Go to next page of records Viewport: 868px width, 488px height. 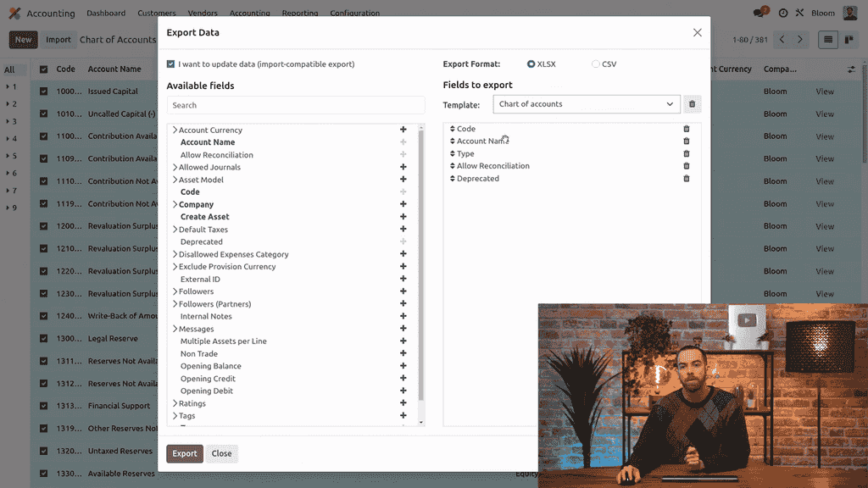pos(800,40)
